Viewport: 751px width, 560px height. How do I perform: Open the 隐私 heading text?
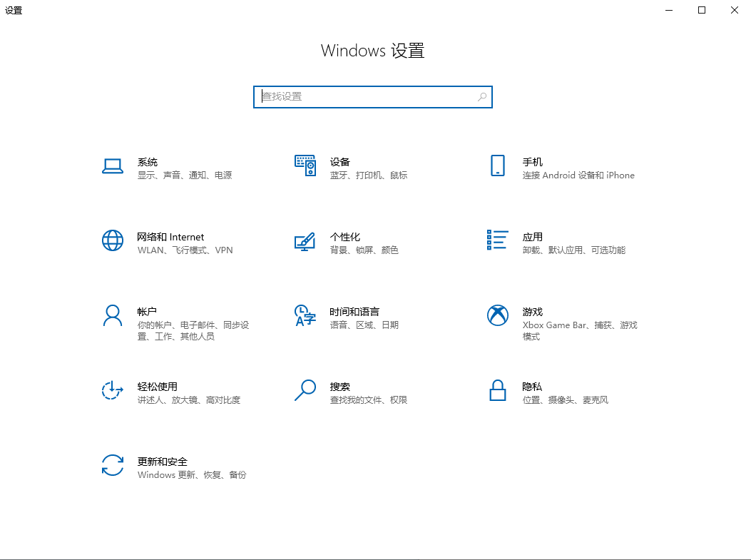pos(532,387)
